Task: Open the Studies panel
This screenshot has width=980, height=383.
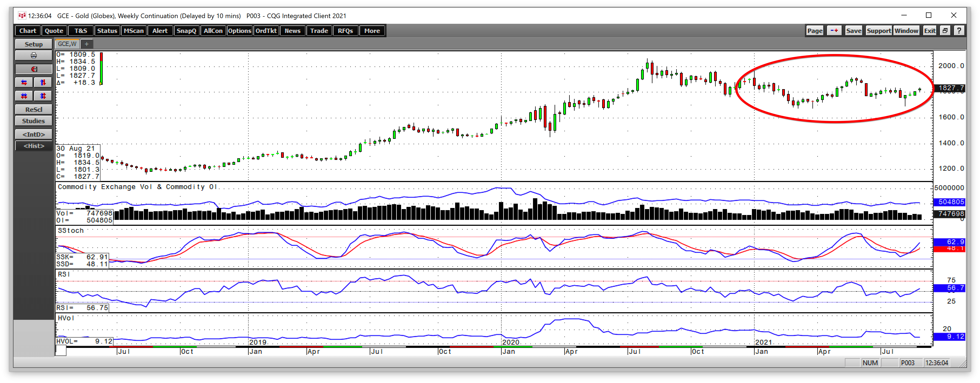Action: click(x=34, y=120)
